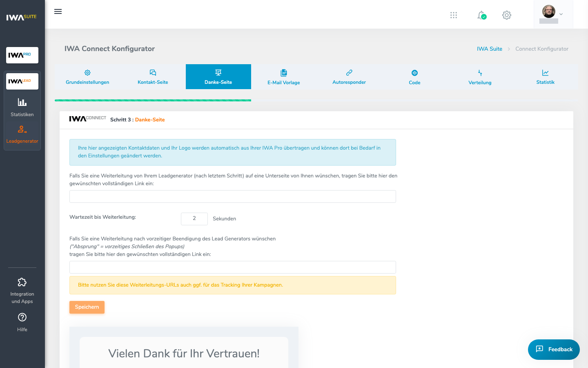The height and width of the screenshot is (368, 588).
Task: Switch to the E-Mail Vorlage tab
Action: click(x=284, y=77)
